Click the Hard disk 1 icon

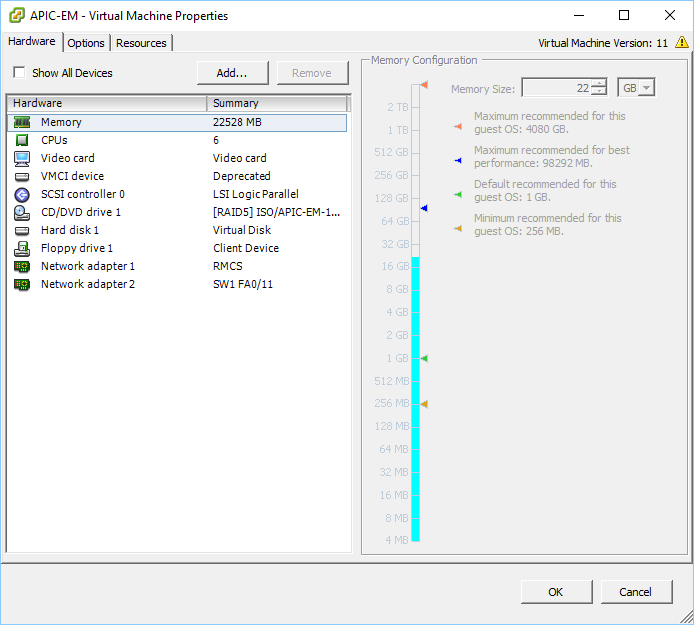[x=22, y=231]
